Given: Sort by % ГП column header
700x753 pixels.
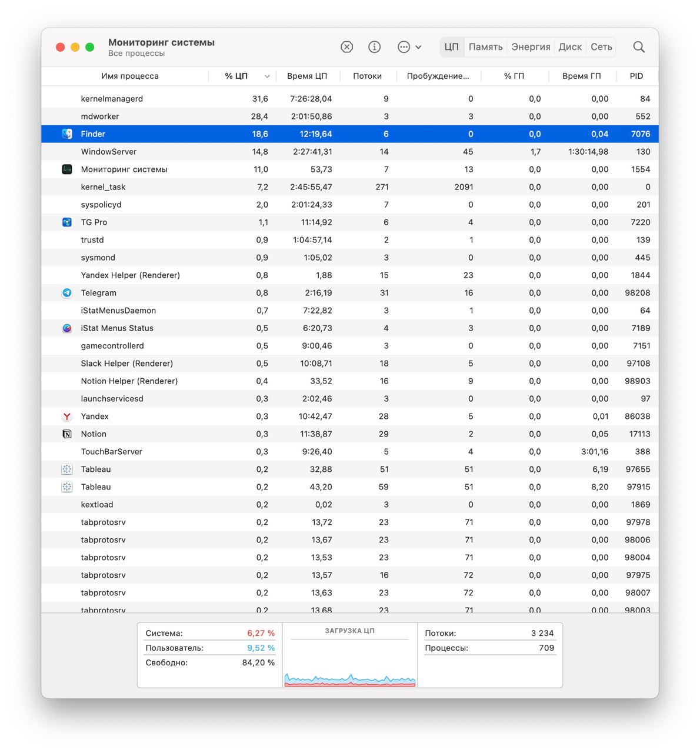Looking at the screenshot, I should (514, 76).
